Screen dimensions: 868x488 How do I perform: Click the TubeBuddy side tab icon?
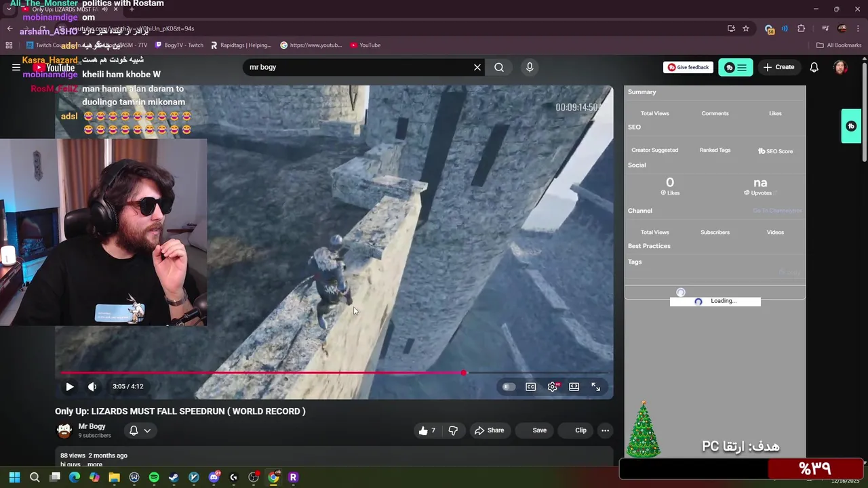pos(851,126)
